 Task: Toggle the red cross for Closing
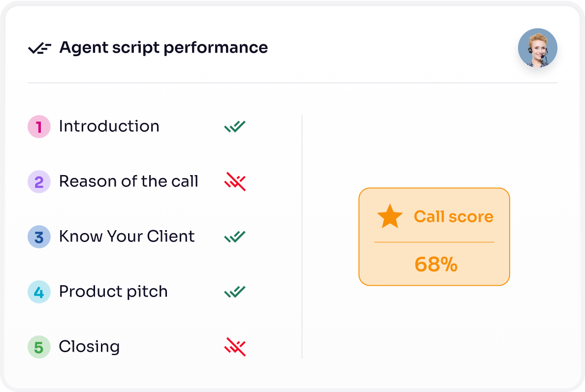[x=235, y=347]
